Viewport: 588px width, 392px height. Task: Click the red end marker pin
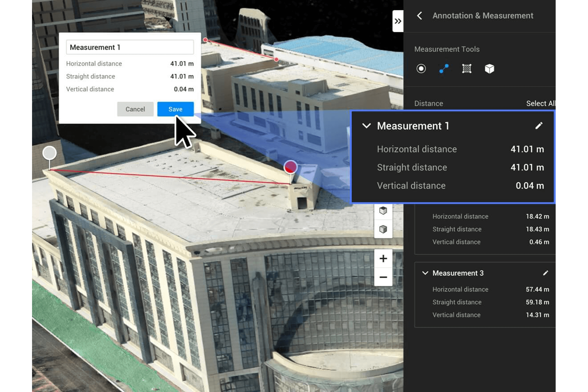click(290, 167)
